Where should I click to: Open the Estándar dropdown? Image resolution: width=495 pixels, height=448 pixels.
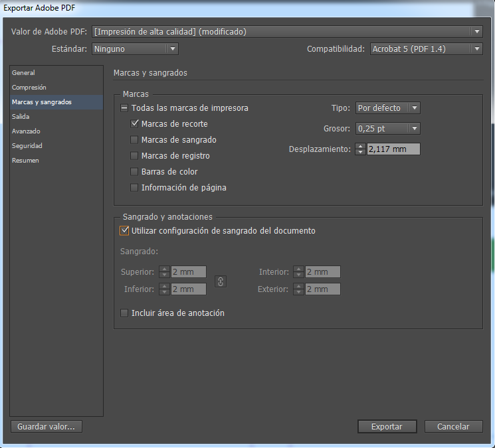coord(135,49)
